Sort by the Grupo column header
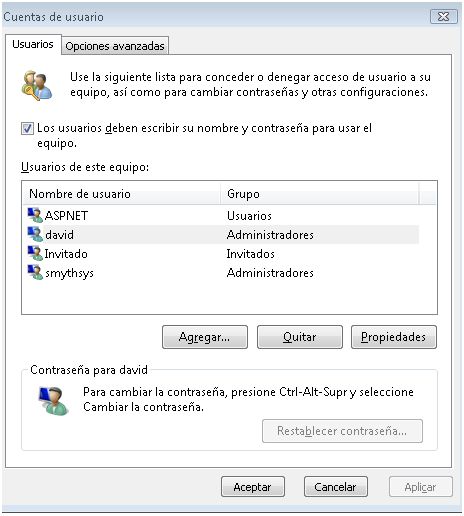 point(319,193)
